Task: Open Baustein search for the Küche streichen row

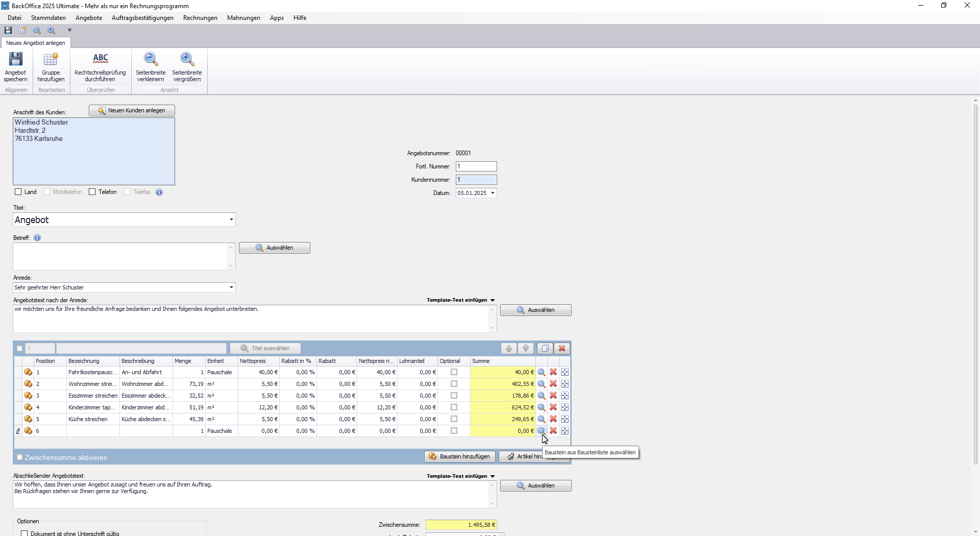Action: (542, 419)
